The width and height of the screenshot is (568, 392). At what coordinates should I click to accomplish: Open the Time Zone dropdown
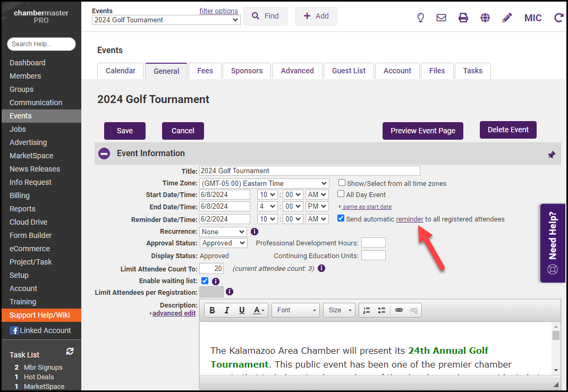point(264,183)
